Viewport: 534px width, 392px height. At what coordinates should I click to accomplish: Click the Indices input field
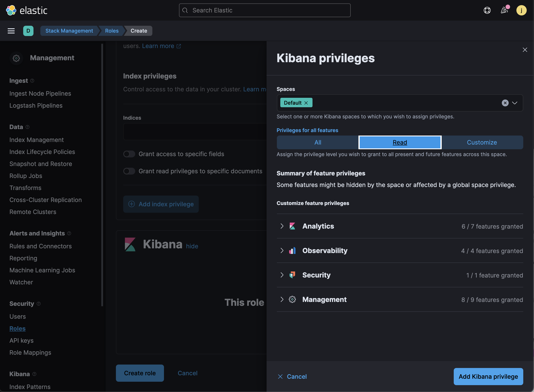pyautogui.click(x=195, y=132)
